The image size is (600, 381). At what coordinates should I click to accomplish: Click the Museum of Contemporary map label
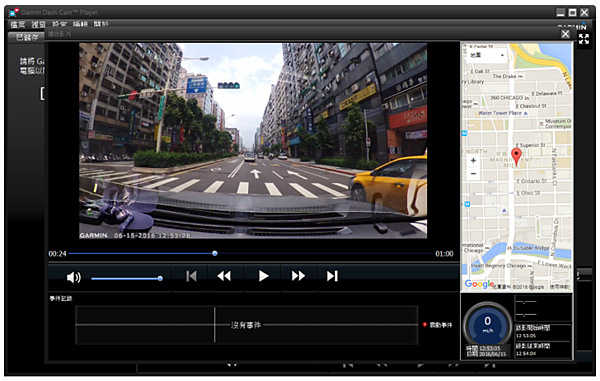tap(558, 124)
